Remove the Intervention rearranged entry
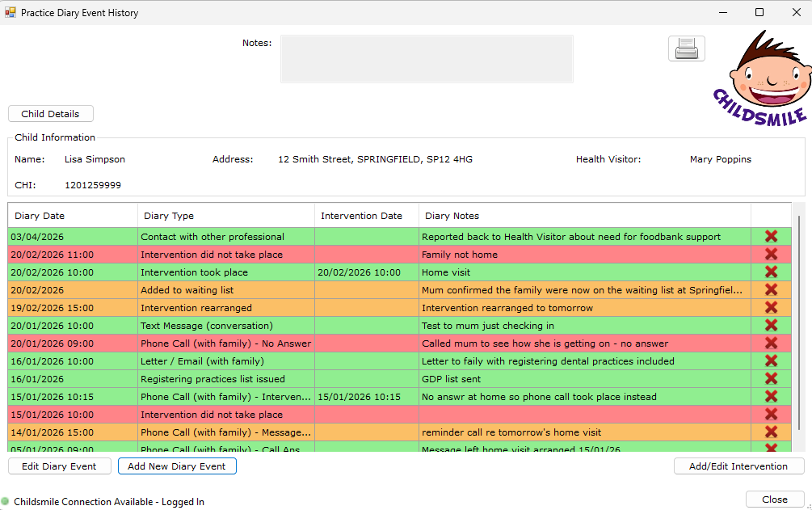This screenshot has width=812, height=510. (771, 308)
